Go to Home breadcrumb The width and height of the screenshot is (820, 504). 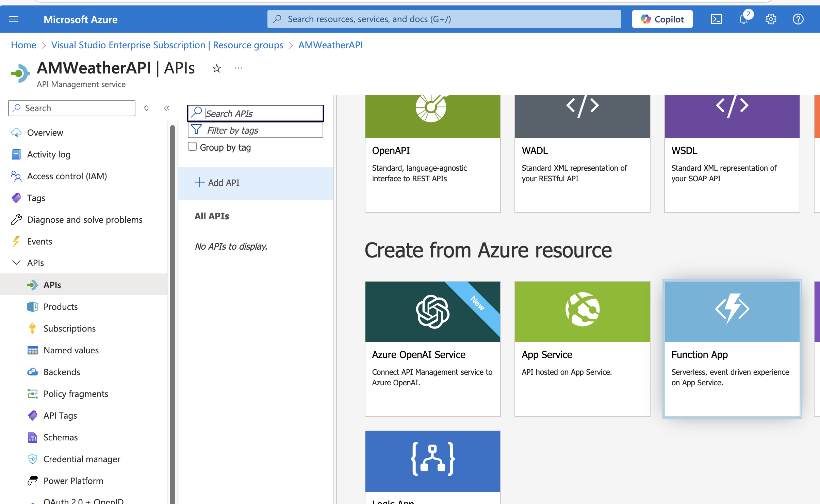click(x=23, y=45)
